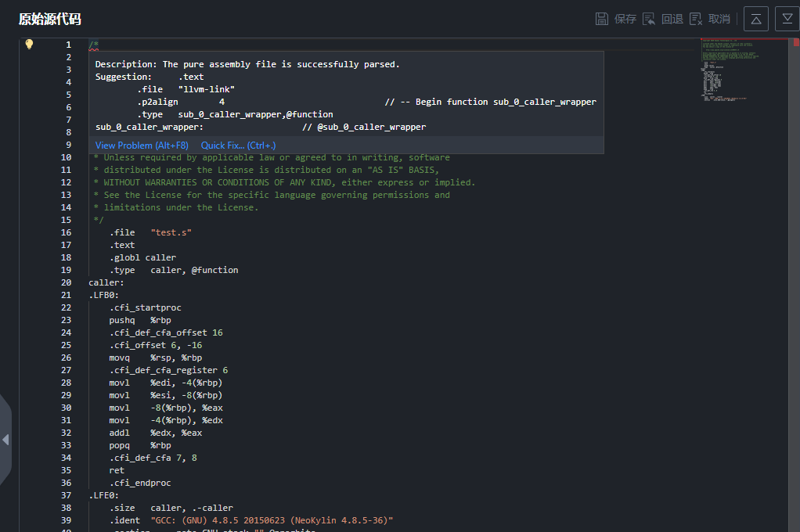
Task: Jump to previous problem arrow button
Action: (x=756, y=19)
